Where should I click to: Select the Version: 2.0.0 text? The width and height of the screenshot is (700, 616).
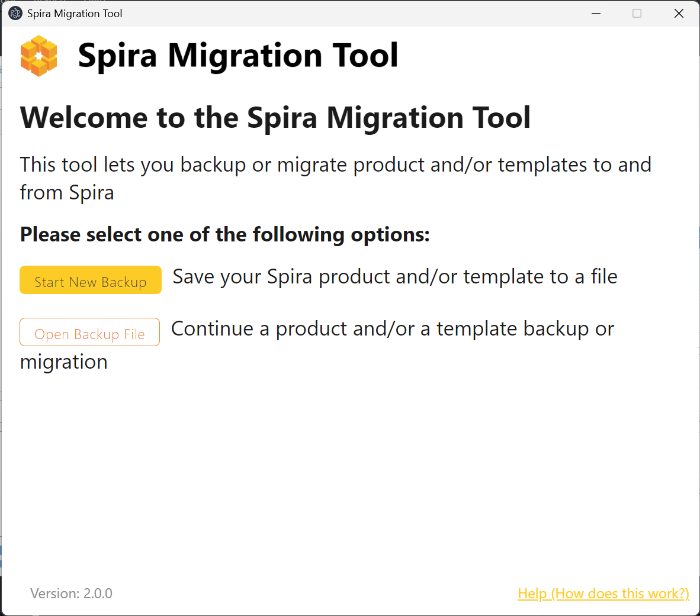72,594
